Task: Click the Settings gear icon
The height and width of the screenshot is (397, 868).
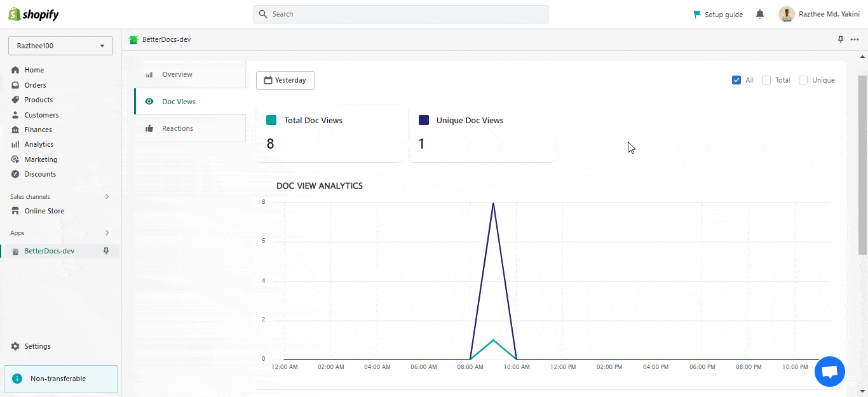Action: click(15, 346)
